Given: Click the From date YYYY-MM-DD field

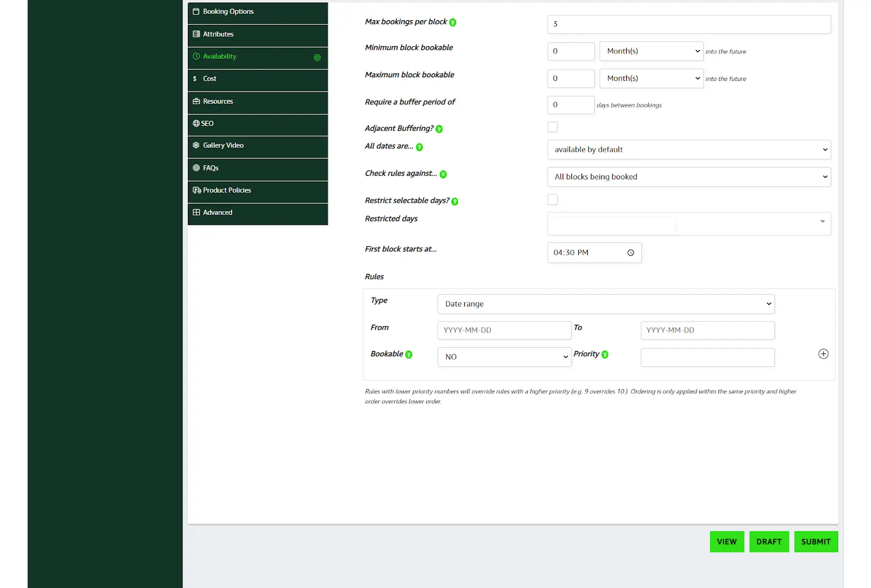Looking at the screenshot, I should [504, 330].
